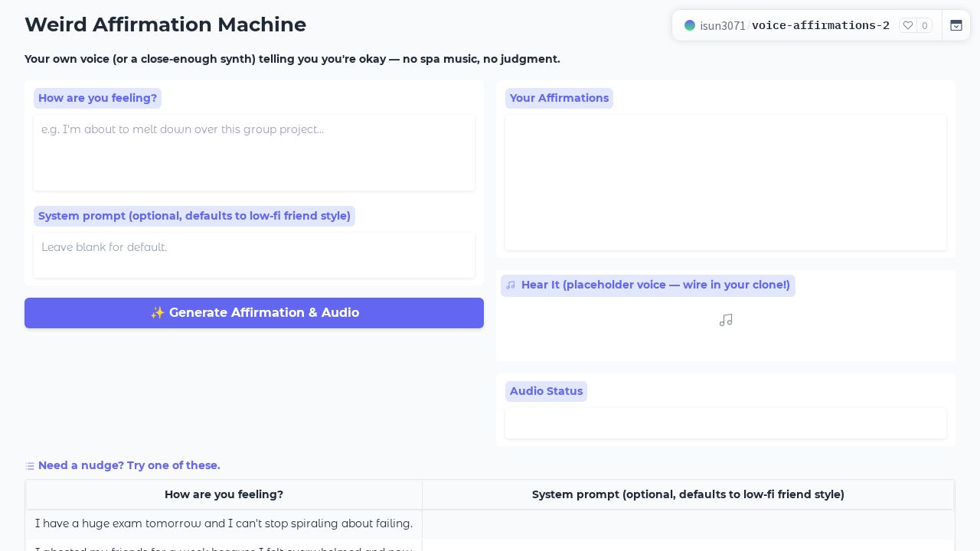Generate Affirmation & Audio
Image resolution: width=980 pixels, height=551 pixels.
pyautogui.click(x=254, y=313)
